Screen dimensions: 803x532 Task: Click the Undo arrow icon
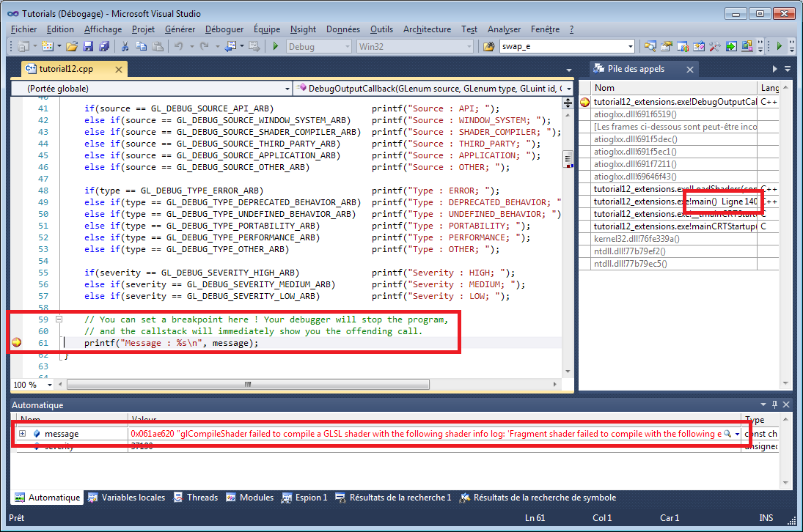tap(178, 47)
